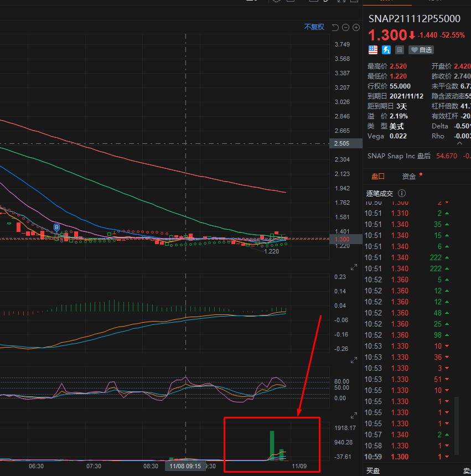Click the 行权价 55.000 field
Viewport: 471px width, 476px height.
point(389,86)
